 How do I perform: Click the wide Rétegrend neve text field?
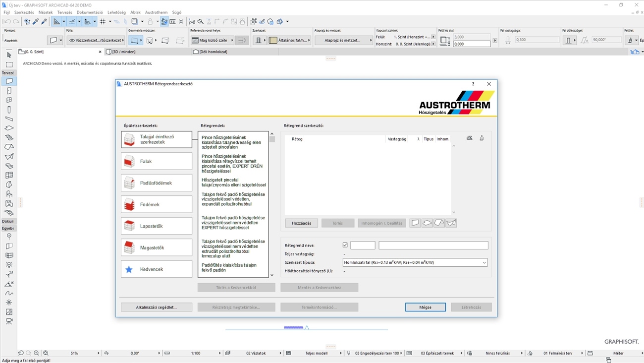click(433, 245)
